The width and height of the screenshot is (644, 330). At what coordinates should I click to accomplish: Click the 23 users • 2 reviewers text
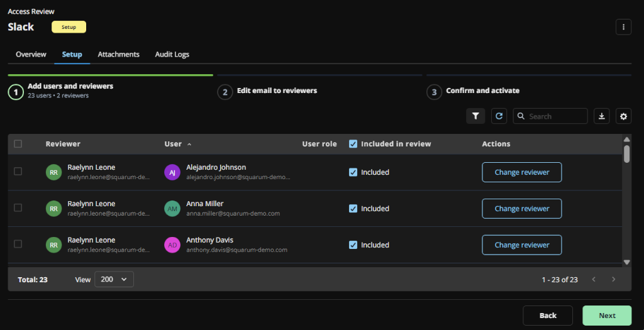tap(58, 96)
